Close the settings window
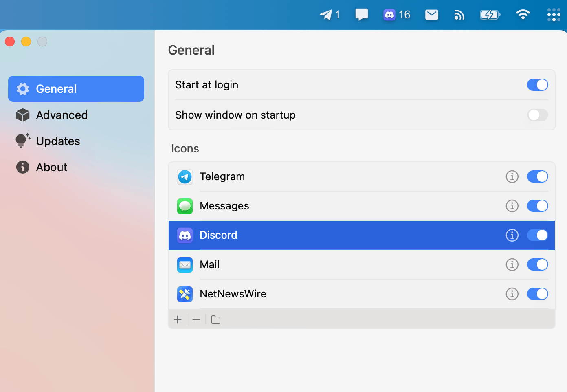Screen dimensions: 567x392 coord(10,42)
